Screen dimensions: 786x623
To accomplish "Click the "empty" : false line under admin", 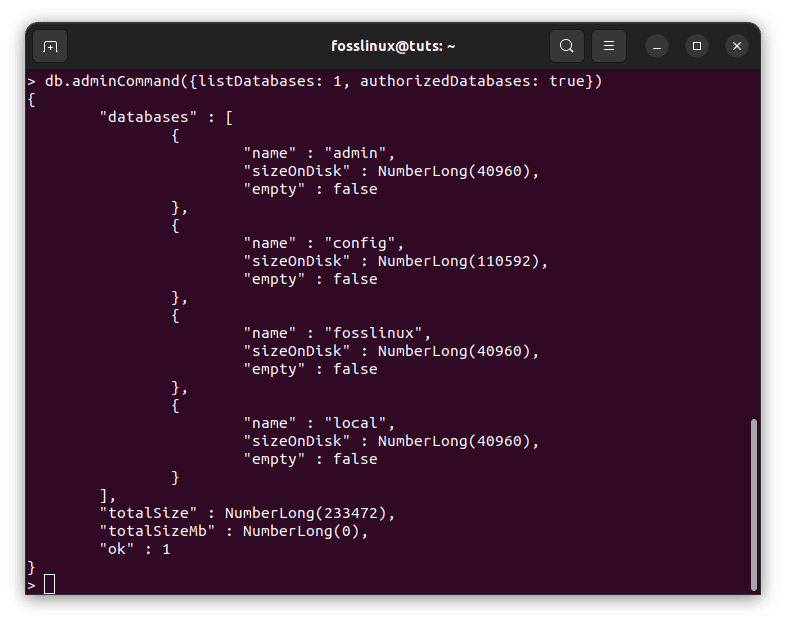I will [310, 189].
